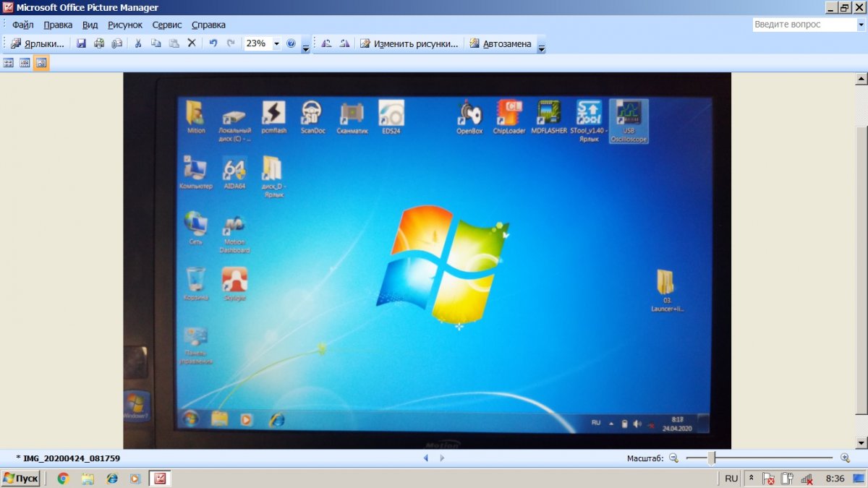Launch Internet Explorer from quick launch
This screenshot has height=488, width=868.
coord(111,479)
